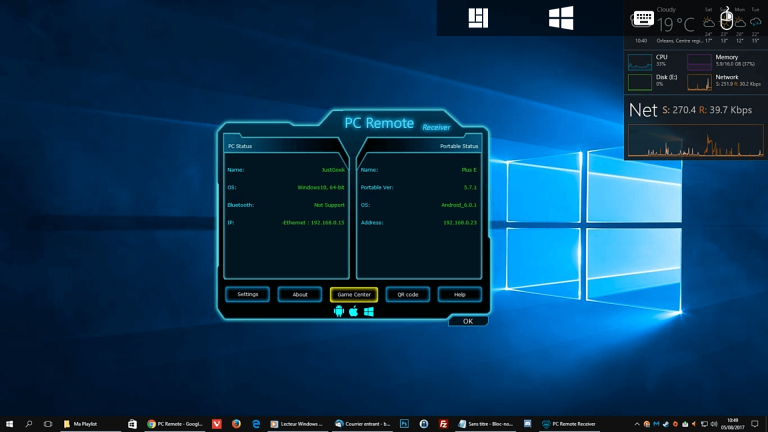Click the Windows10, 64-bit OS value
Viewport: 768px width, 432px height.
pos(321,187)
